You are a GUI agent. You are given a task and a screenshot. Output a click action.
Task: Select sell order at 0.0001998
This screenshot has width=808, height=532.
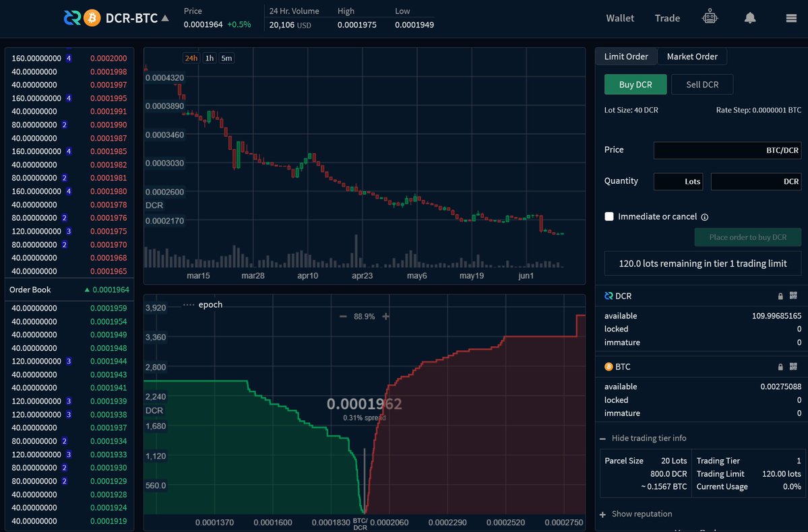[69, 72]
